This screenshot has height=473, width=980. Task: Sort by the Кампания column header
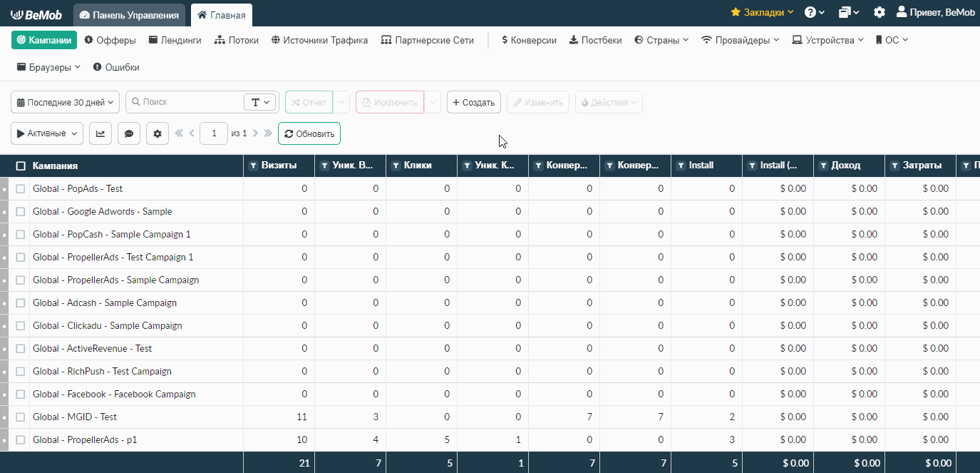pyautogui.click(x=55, y=166)
